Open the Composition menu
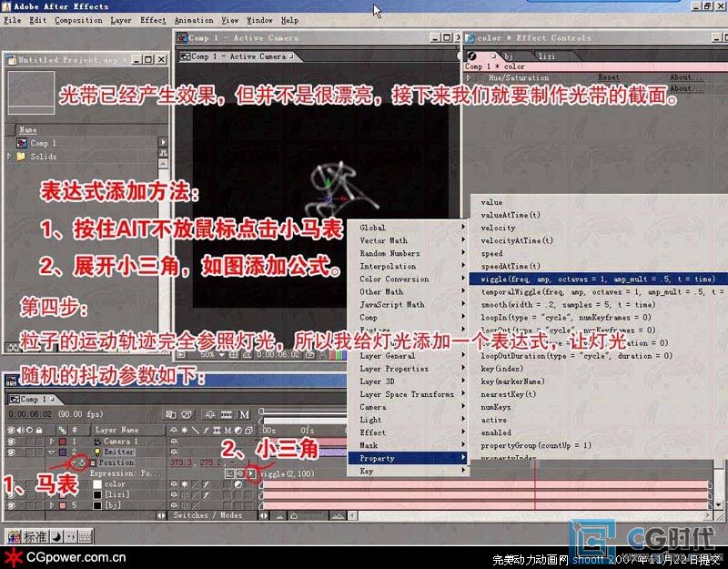Screen dimensions: 728x569 pos(78,20)
